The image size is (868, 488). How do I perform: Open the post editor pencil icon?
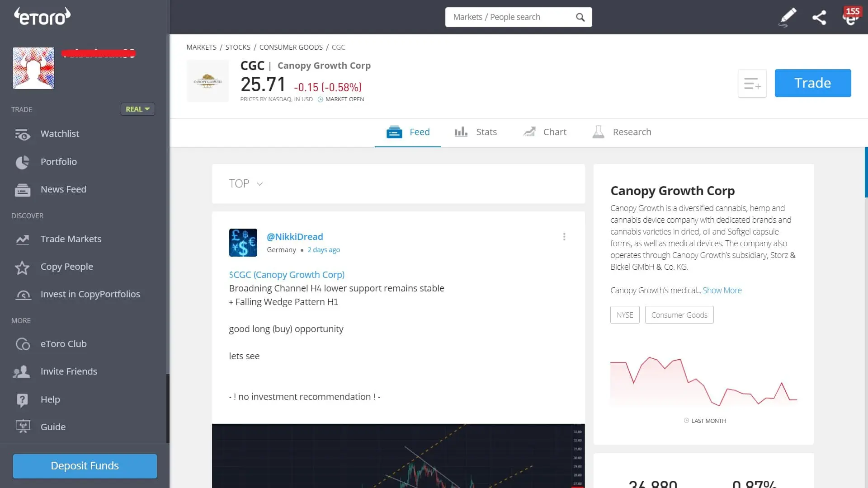pos(788,17)
